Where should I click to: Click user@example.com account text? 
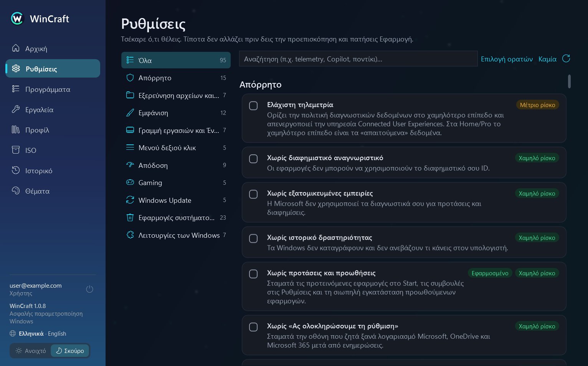[x=36, y=285]
